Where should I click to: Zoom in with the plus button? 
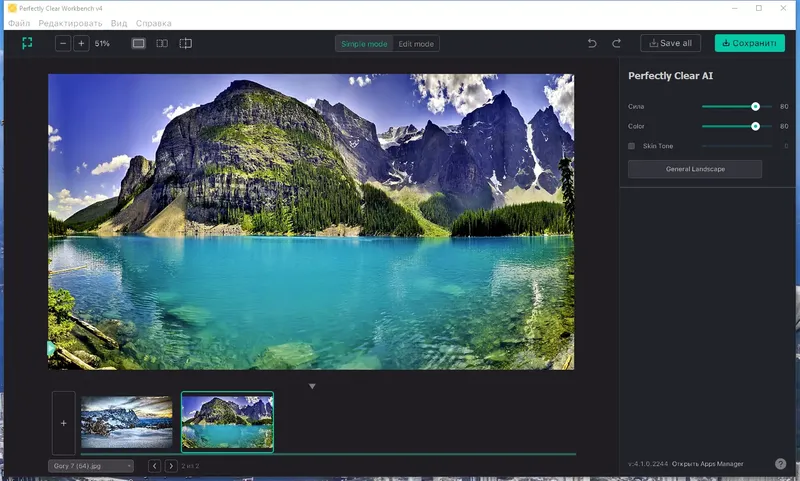pyautogui.click(x=82, y=44)
